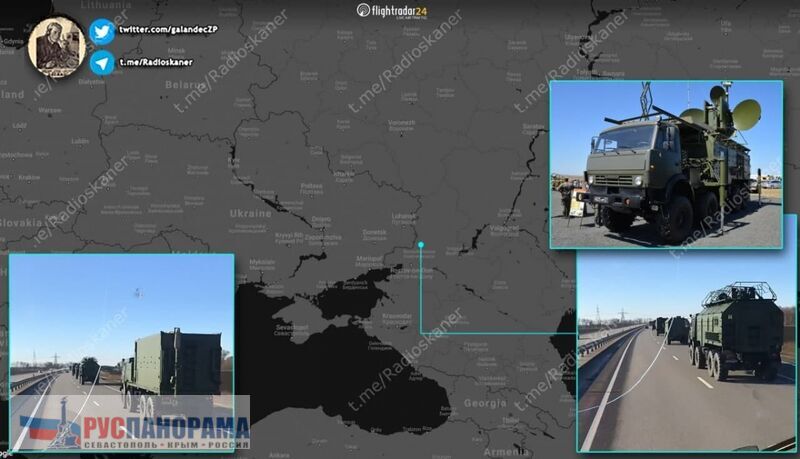Viewport: 800px width, 459px height.
Task: Select the Lithuania country label
Action: (x=106, y=5)
